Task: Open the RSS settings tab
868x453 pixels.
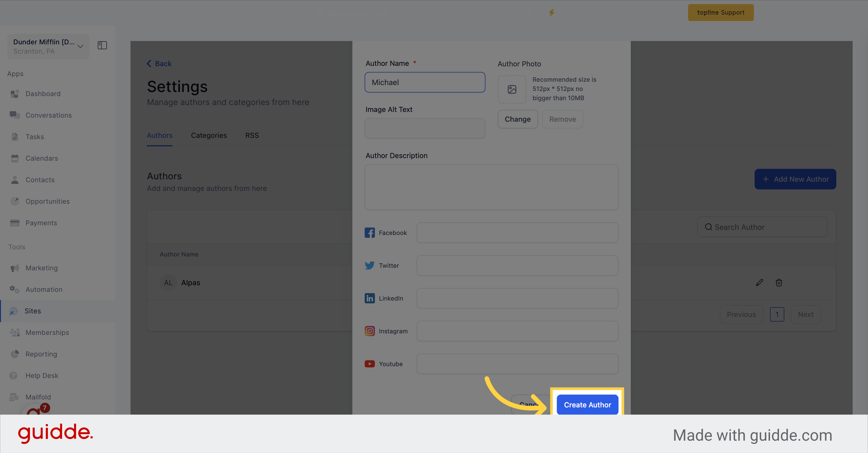Action: [252, 135]
